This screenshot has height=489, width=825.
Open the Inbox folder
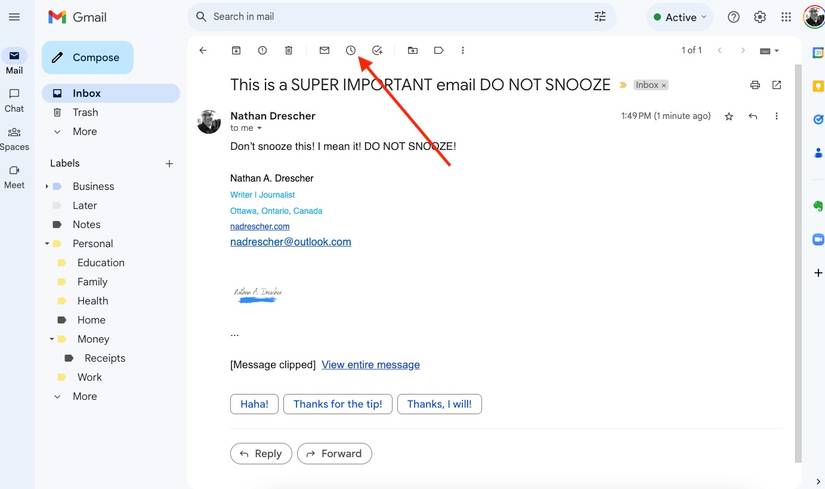tap(87, 93)
